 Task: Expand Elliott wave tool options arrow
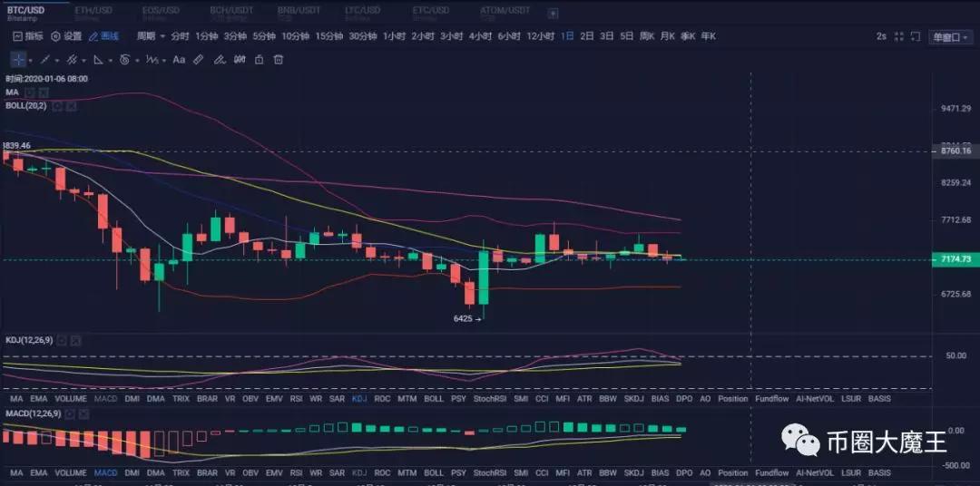162,61
